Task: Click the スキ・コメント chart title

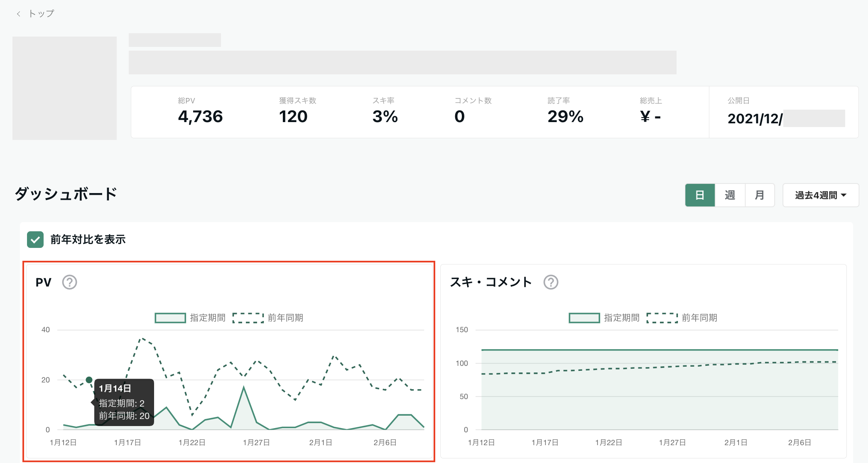Action: pyautogui.click(x=491, y=282)
